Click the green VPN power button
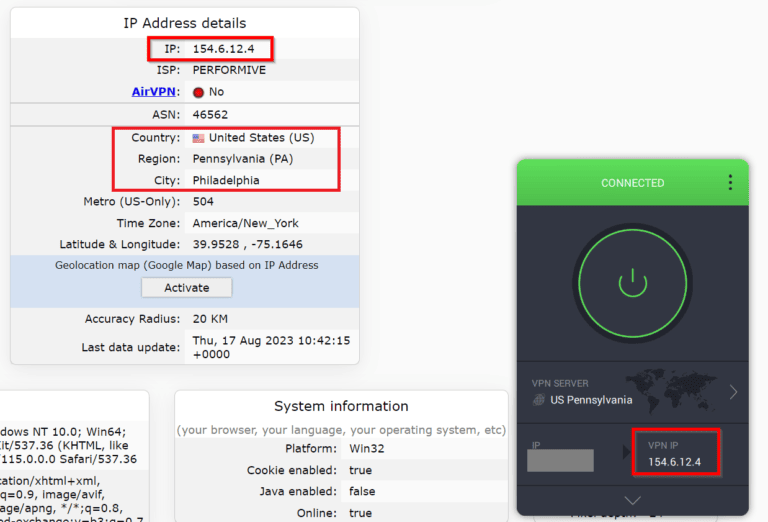The height and width of the screenshot is (522, 768). pos(632,283)
